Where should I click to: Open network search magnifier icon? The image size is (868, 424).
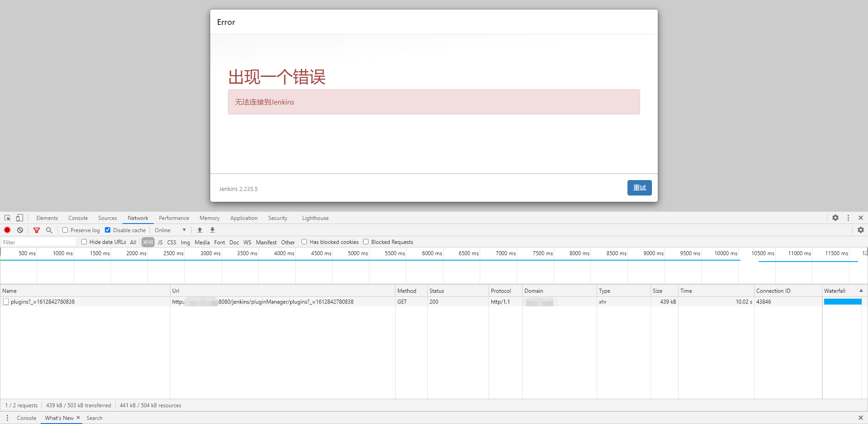pos(49,230)
